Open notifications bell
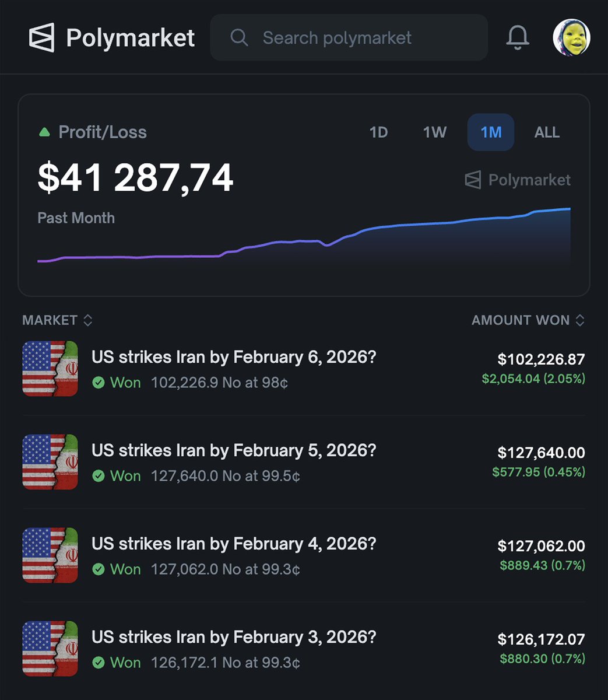This screenshot has height=700, width=608. point(518,38)
